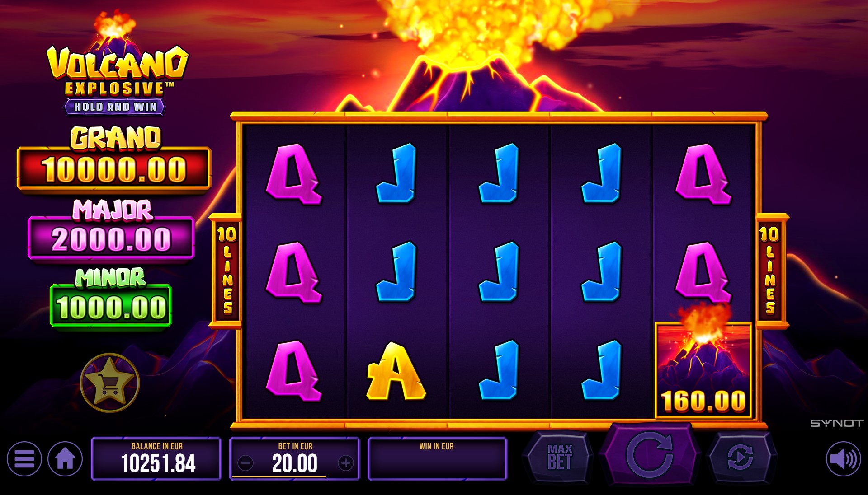Screen dimensions: 868x495
Task: Select the bet amount 20.00 field
Action: (295, 459)
